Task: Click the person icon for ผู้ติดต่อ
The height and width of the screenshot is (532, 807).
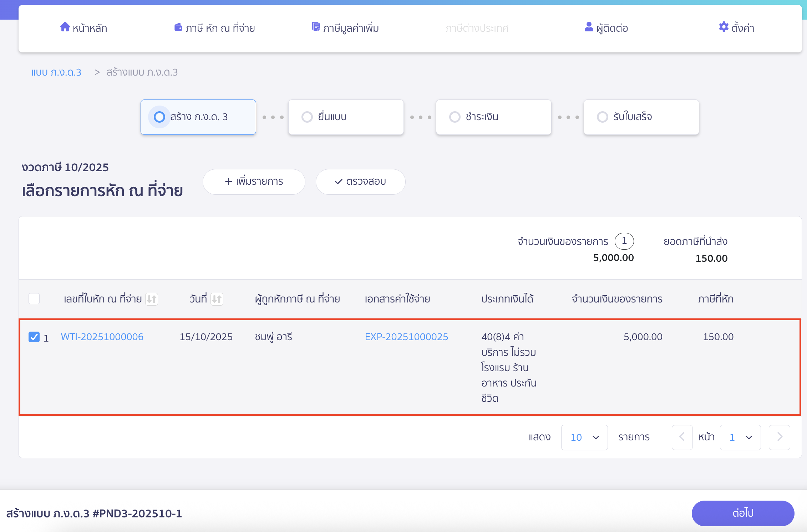Action: [x=589, y=27]
